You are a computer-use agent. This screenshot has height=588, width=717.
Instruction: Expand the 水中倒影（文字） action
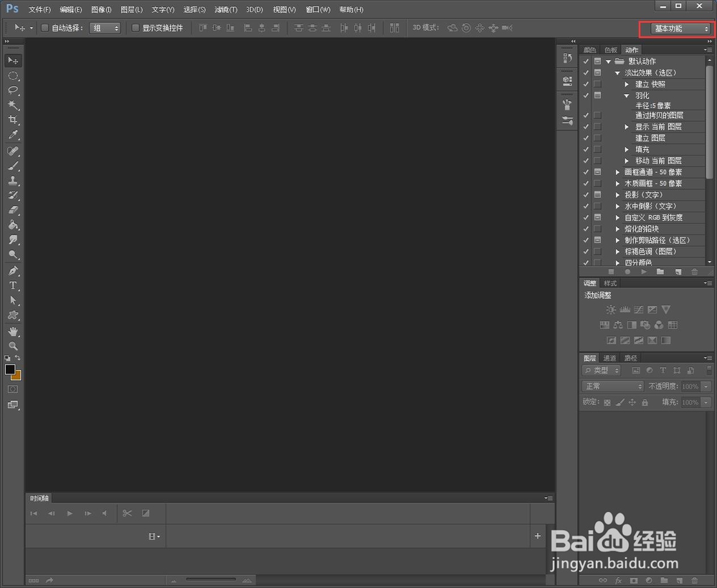click(x=617, y=207)
